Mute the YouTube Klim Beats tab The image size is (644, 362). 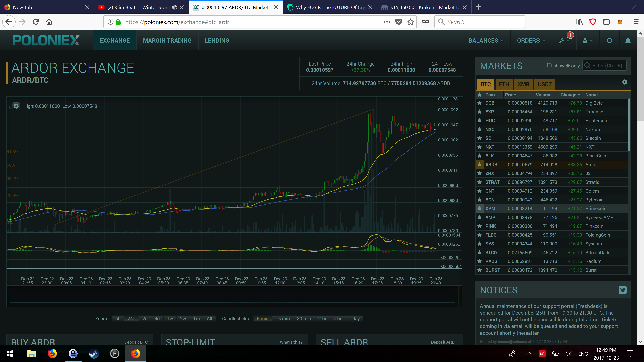[174, 7]
